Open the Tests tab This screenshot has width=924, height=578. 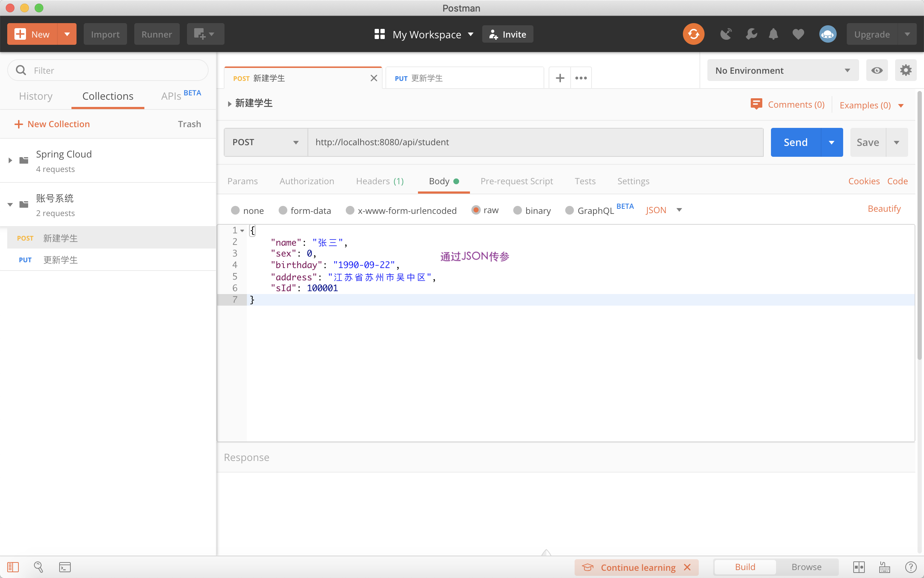[x=585, y=181]
